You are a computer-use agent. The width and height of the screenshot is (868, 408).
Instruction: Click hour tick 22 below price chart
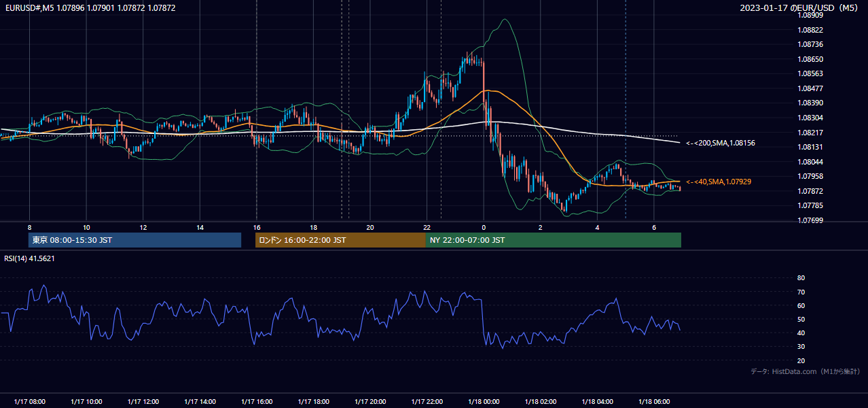[427, 227]
